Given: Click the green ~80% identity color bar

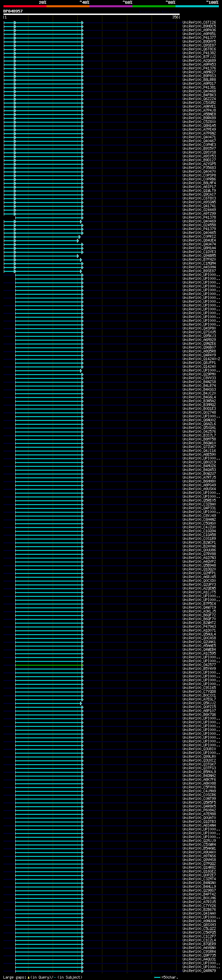Looking at the screenshot, I should click(154, 6).
